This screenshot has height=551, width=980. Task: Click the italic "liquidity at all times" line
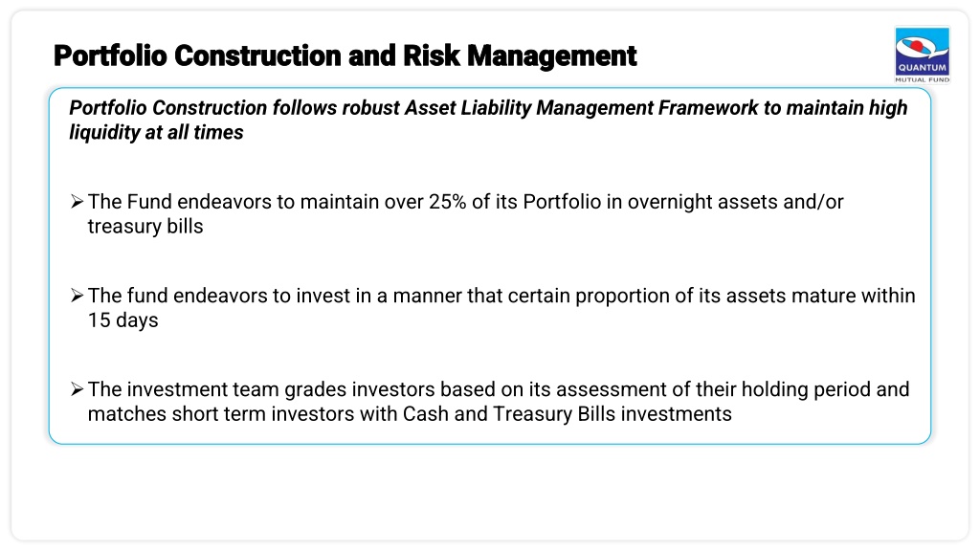(156, 132)
